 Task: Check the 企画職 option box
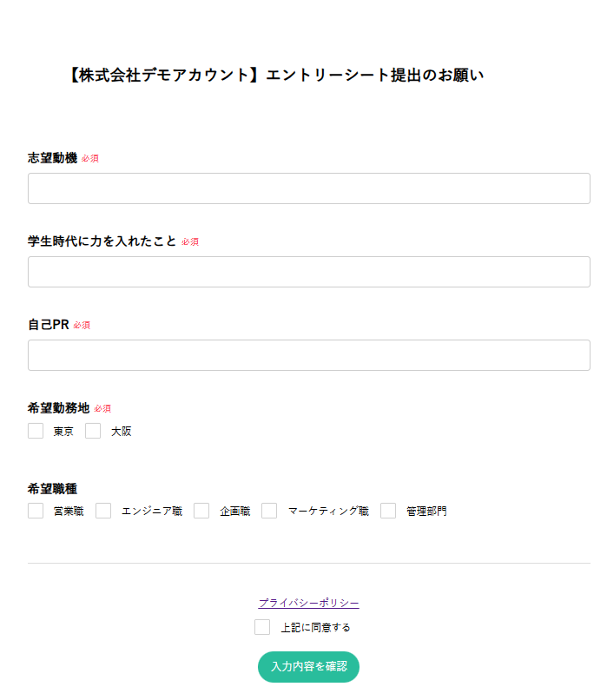(x=201, y=511)
